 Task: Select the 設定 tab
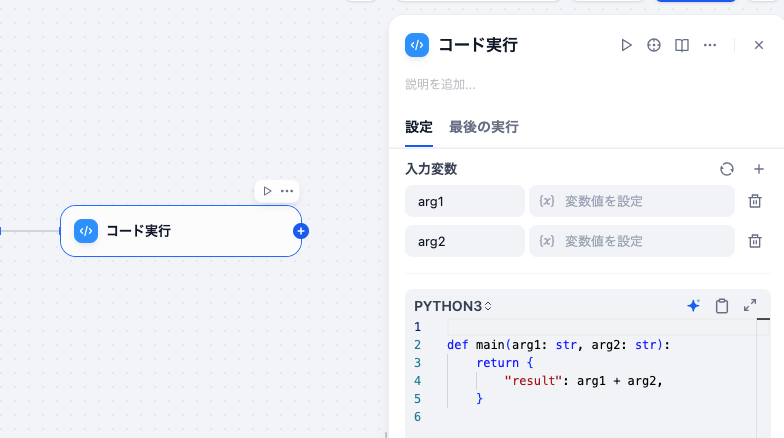(x=419, y=127)
